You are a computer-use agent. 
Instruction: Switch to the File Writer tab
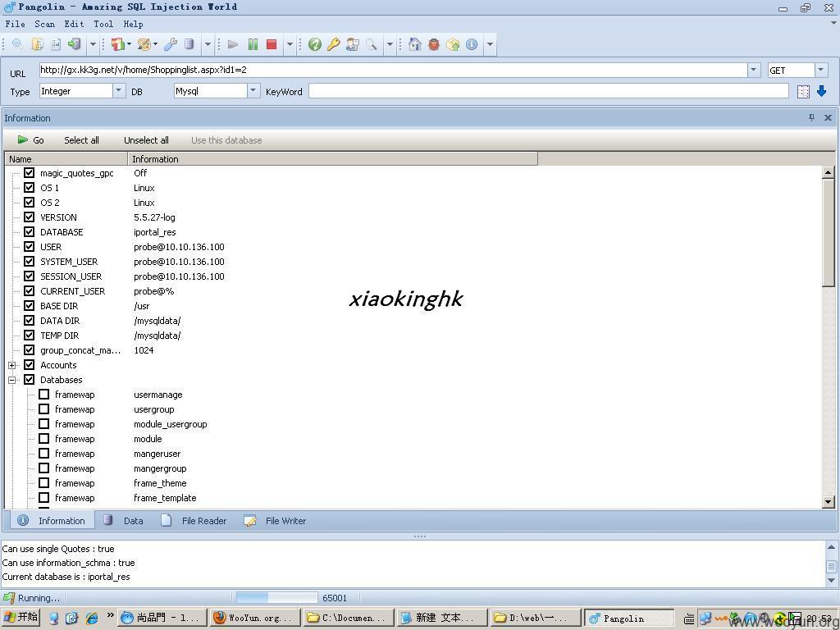click(x=275, y=520)
